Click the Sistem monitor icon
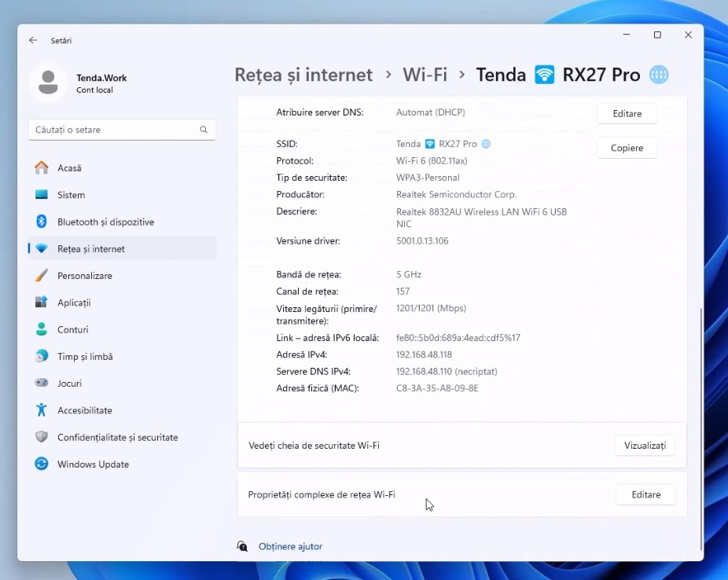The width and height of the screenshot is (728, 580). point(42,194)
